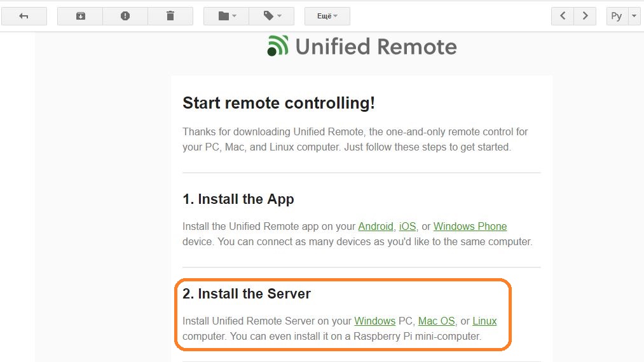Go back to inbox with arrow button
The image size is (644, 362).
pos(24,16)
